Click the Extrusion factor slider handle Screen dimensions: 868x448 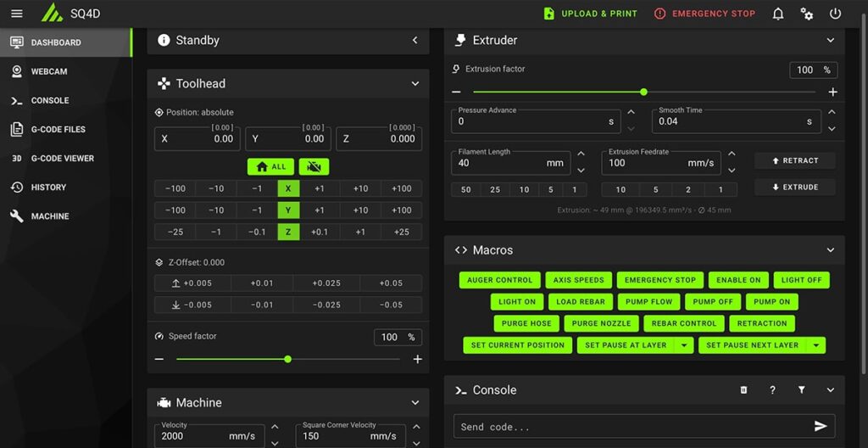click(x=643, y=92)
